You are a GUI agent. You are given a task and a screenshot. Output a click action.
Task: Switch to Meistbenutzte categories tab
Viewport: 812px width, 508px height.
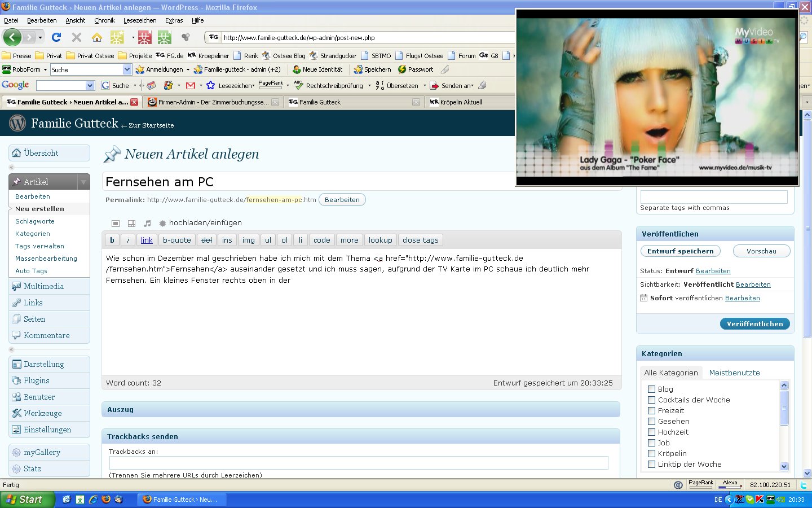(734, 373)
